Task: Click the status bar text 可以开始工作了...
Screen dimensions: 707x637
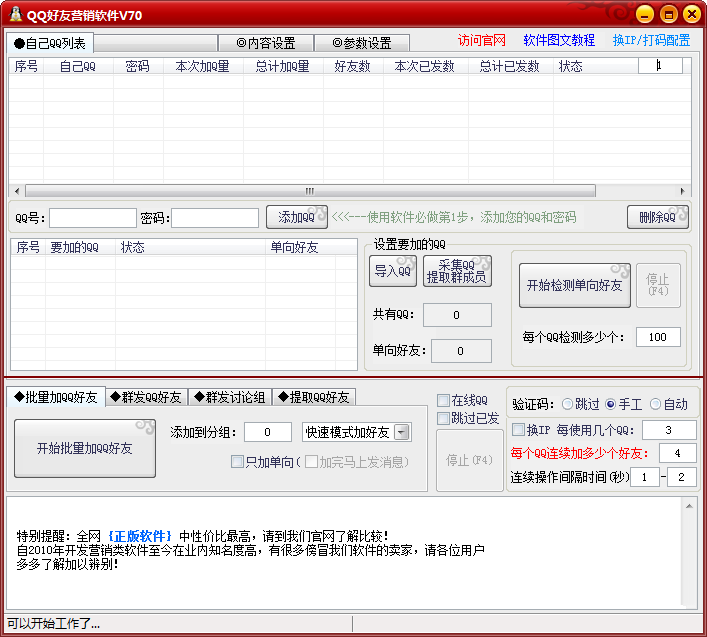Action: (x=53, y=624)
